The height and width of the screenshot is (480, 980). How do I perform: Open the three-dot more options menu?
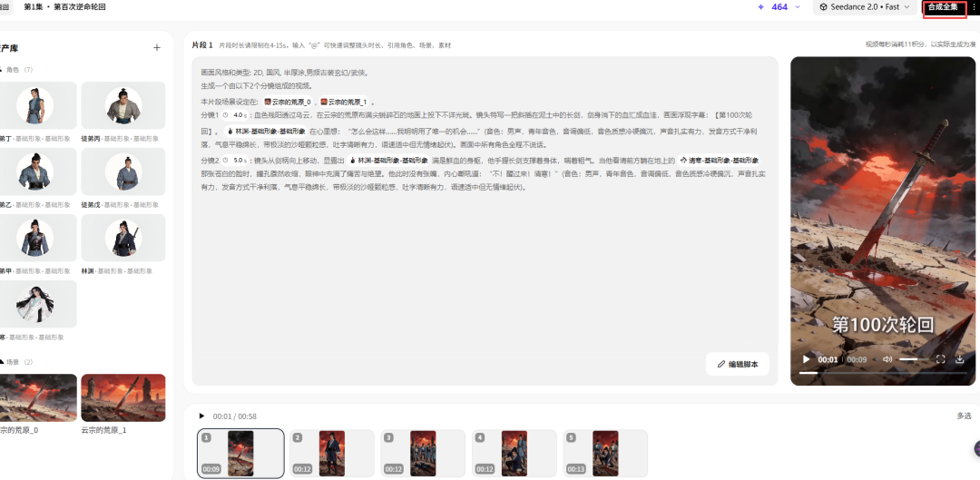(x=975, y=7)
